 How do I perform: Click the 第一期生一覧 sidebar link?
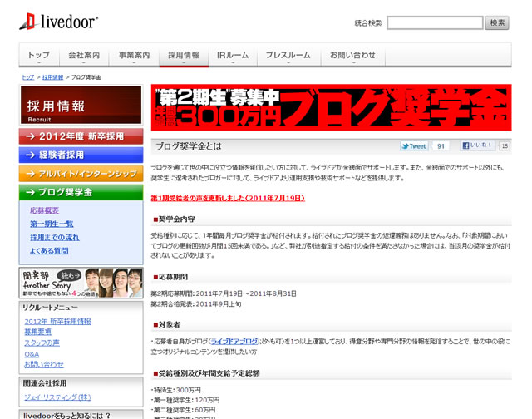[52, 224]
